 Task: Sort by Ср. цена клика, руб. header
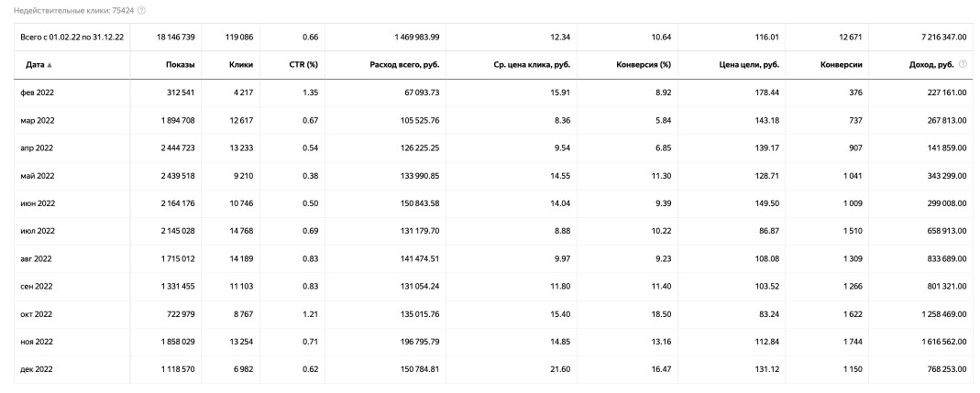[532, 64]
